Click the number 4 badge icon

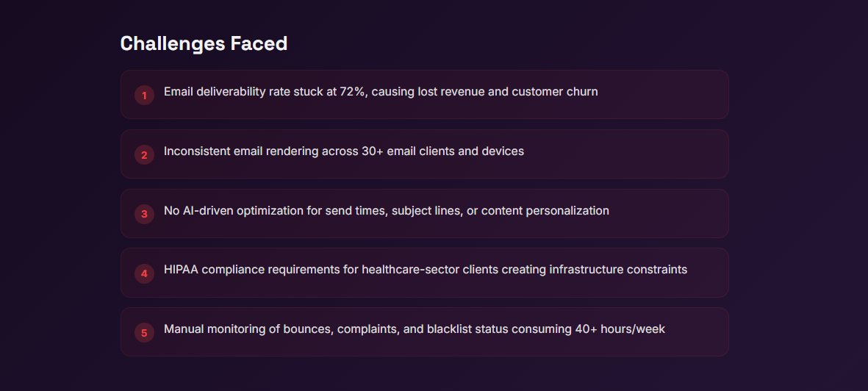click(x=144, y=273)
